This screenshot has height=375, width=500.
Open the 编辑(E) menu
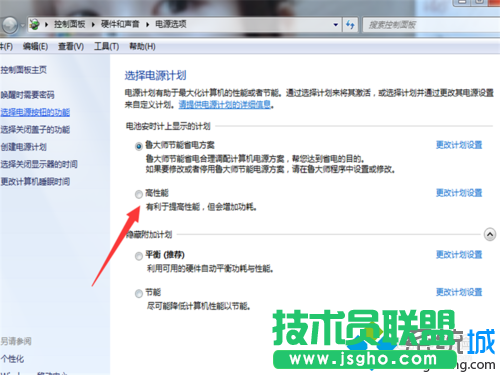(35, 46)
